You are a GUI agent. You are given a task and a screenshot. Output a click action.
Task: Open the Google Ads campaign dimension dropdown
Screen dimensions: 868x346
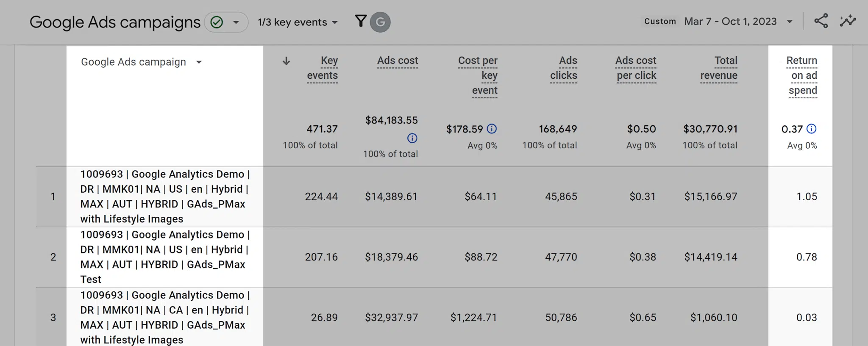click(199, 62)
